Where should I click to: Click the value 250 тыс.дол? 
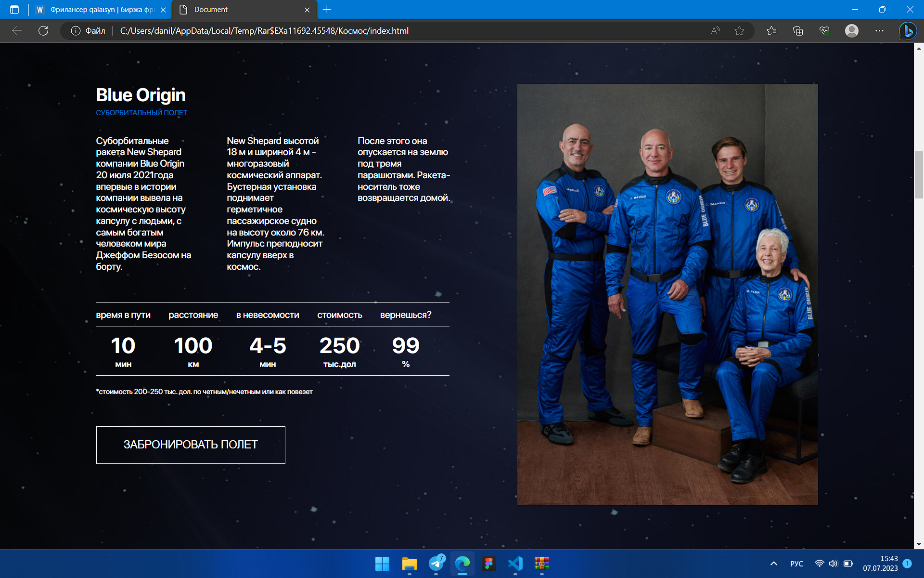click(x=340, y=352)
